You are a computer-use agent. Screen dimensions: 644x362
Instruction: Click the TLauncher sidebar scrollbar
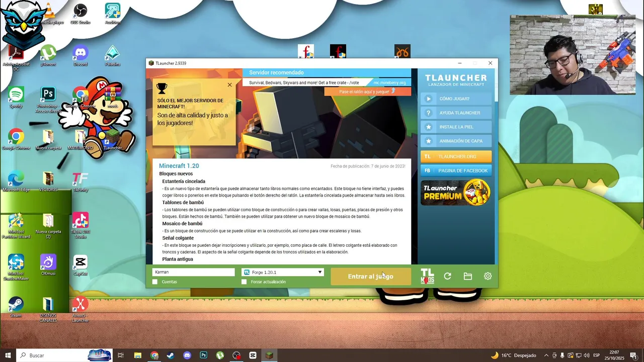[496, 85]
